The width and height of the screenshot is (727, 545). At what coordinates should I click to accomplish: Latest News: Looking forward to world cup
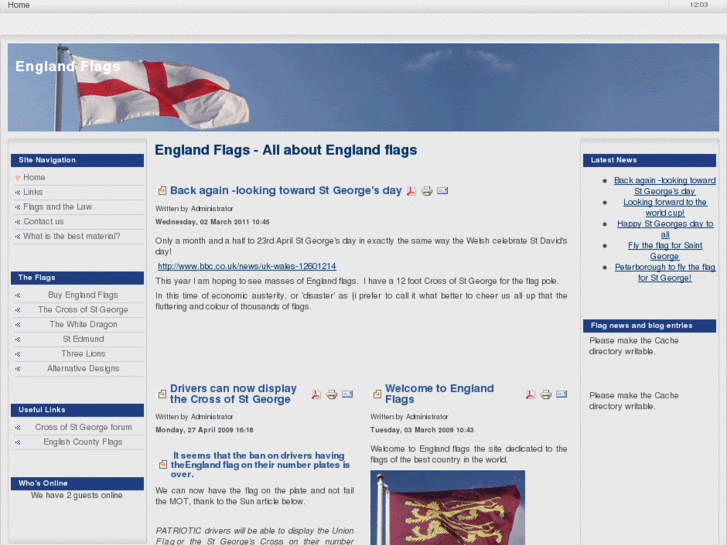point(664,207)
